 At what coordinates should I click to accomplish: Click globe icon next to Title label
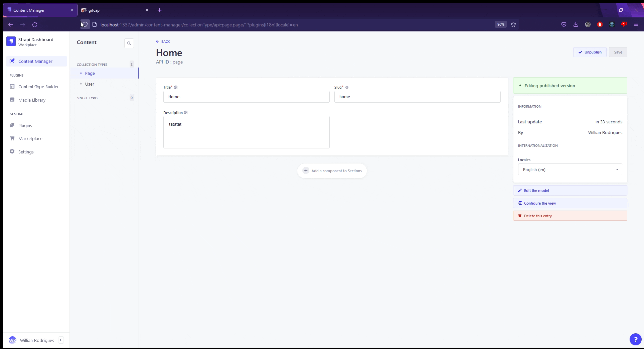pyautogui.click(x=176, y=87)
